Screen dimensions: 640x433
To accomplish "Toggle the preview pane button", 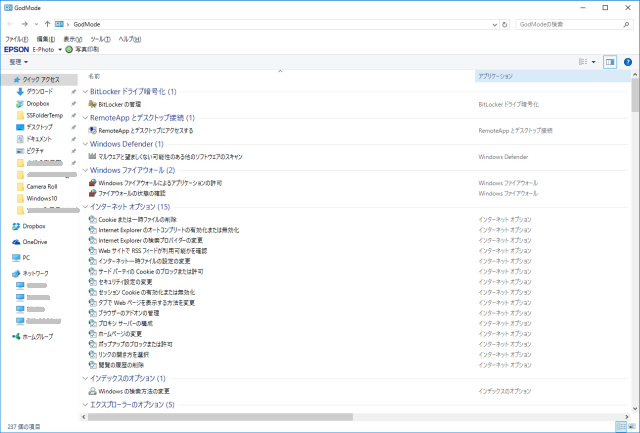I will tap(610, 62).
